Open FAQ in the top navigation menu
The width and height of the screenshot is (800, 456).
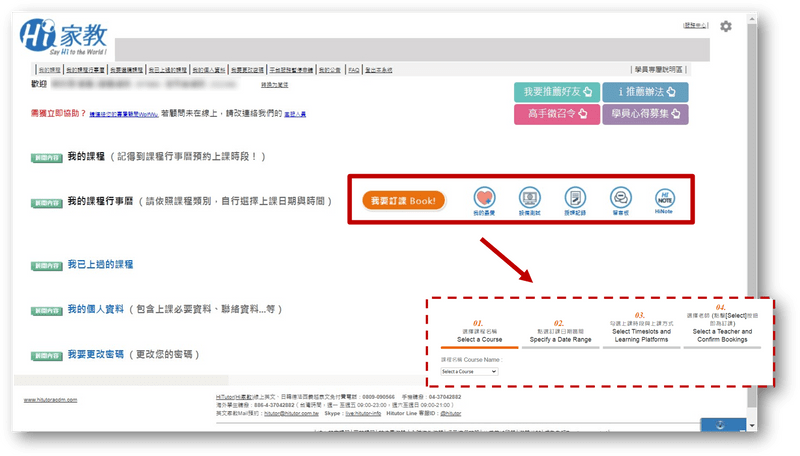tap(353, 70)
